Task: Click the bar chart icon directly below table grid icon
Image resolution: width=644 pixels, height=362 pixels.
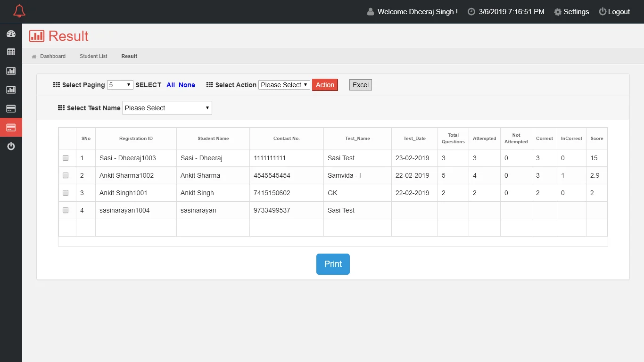Action: 11,71
